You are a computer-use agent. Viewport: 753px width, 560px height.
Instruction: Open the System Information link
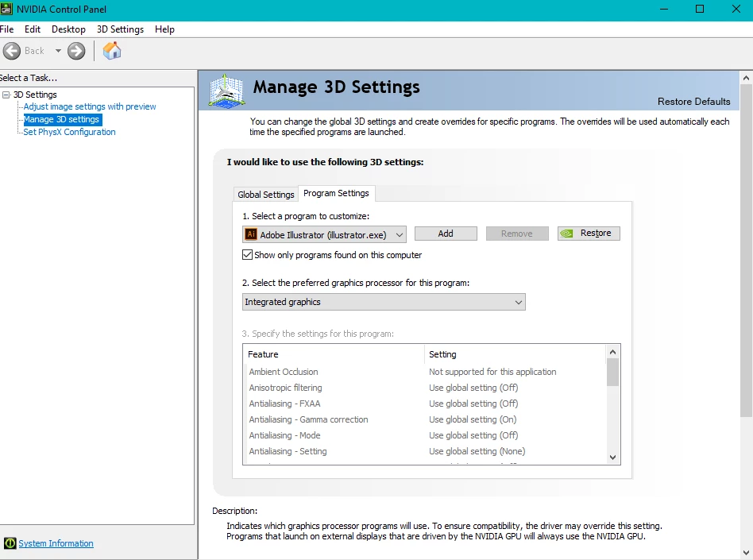coord(56,543)
